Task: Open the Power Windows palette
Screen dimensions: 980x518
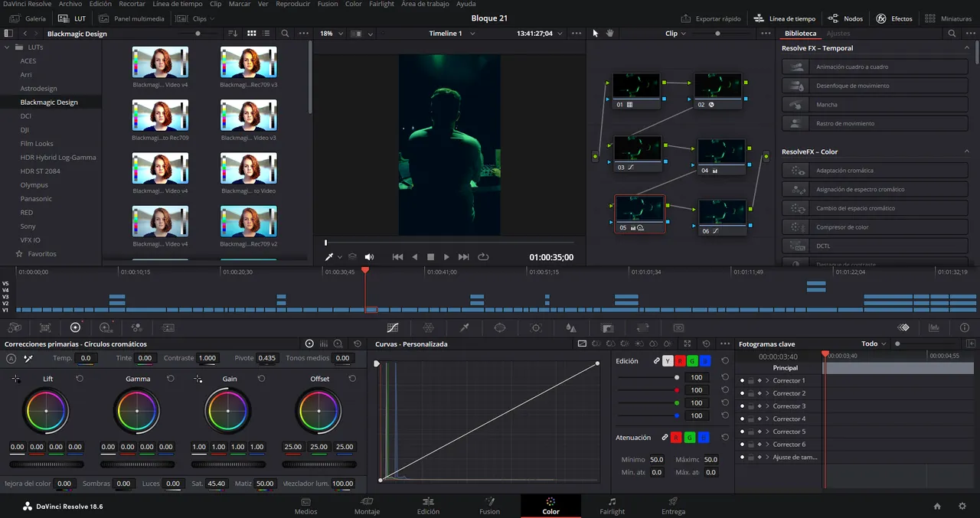Action: coord(500,327)
